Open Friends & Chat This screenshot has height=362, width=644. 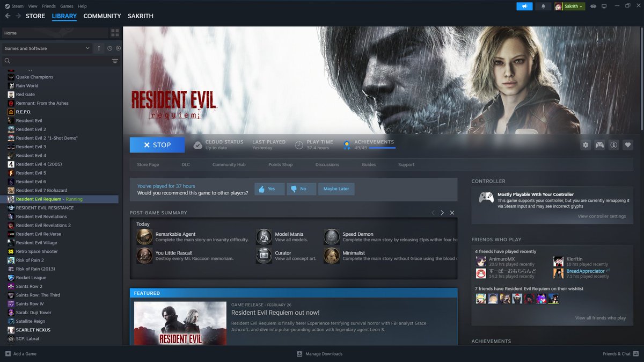tap(620, 354)
